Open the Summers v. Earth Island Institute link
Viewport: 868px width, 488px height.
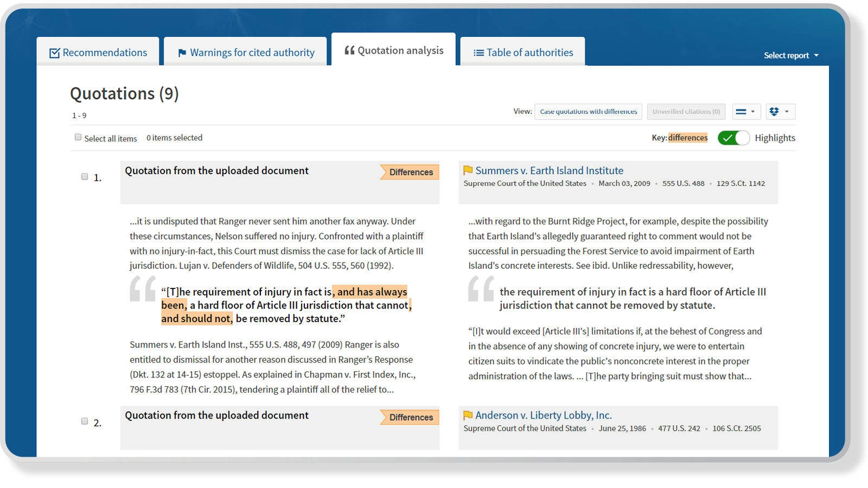click(x=549, y=171)
